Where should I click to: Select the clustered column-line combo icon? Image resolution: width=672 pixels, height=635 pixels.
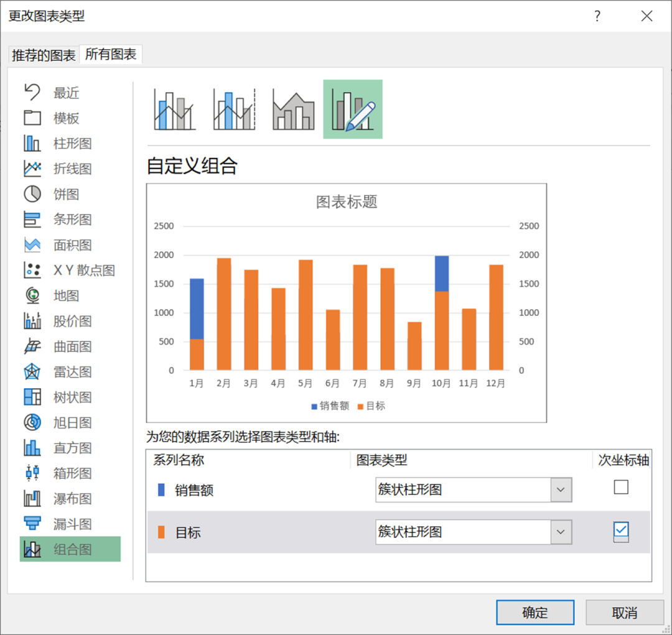point(175,110)
